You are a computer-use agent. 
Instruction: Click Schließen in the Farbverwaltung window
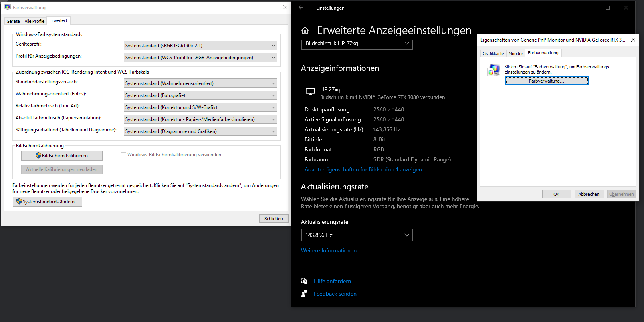[274, 219]
